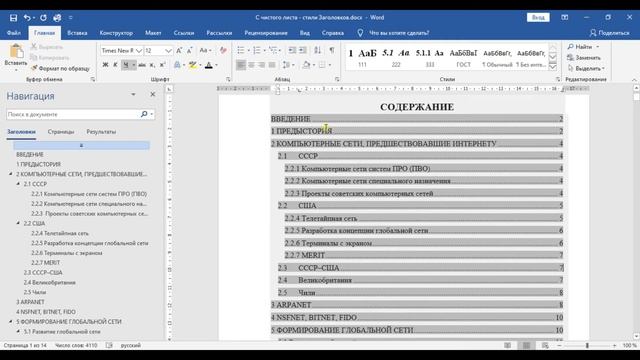This screenshot has height=360, width=640.
Task: Click the text highlight color swatch
Action: click(192, 65)
